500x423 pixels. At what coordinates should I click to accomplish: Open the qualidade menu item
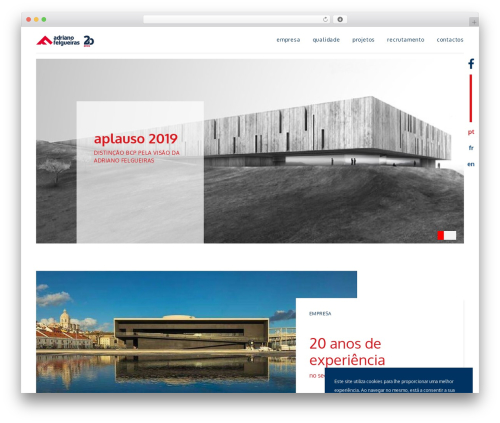[x=326, y=40]
